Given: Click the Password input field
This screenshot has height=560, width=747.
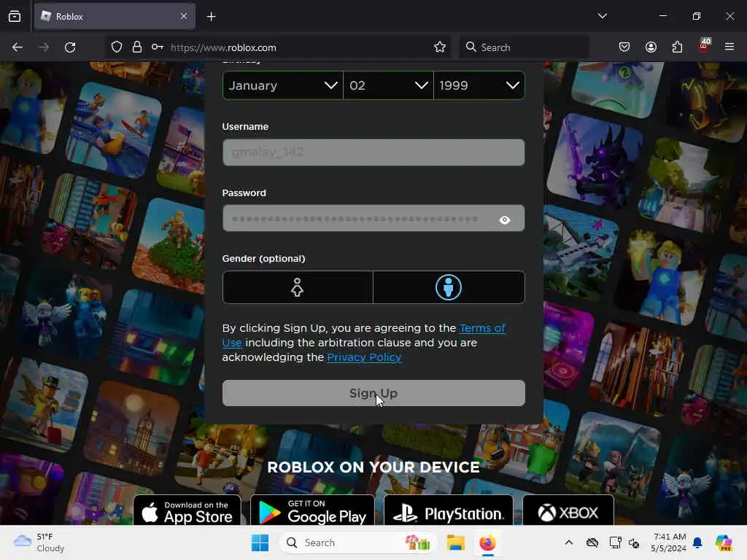Looking at the screenshot, I should pyautogui.click(x=373, y=219).
